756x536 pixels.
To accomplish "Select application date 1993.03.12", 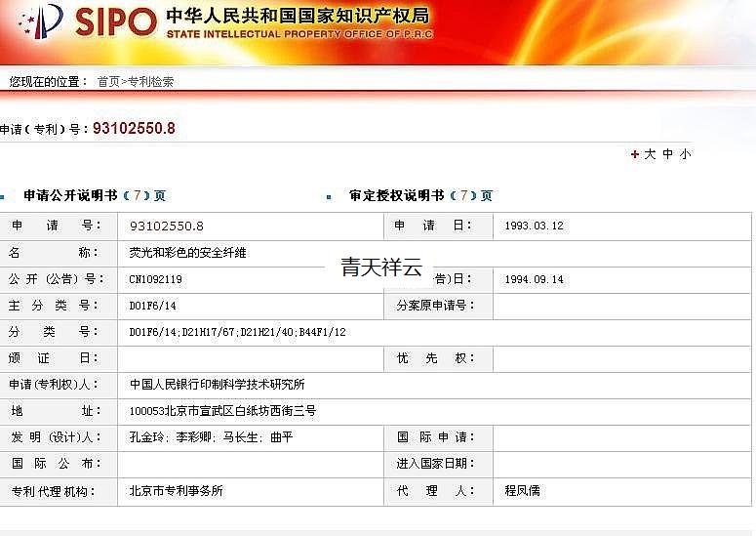I will (535, 226).
